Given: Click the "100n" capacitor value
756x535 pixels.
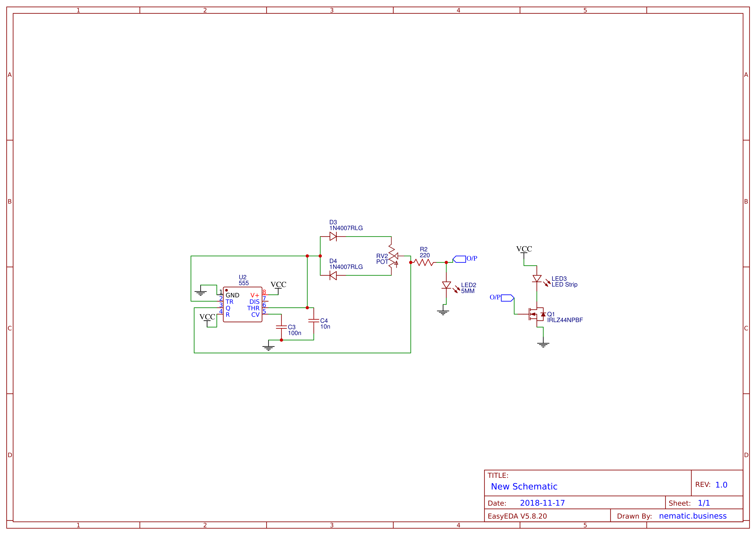Looking at the screenshot, I should 294,333.
